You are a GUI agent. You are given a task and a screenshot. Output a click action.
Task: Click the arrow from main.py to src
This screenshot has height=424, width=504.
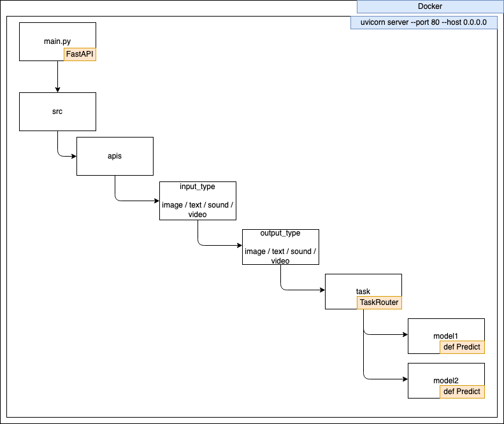click(x=57, y=76)
